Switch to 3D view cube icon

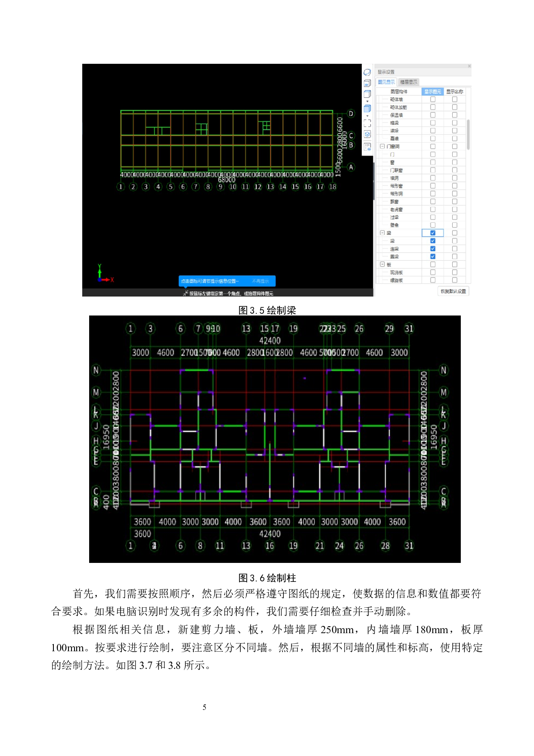(x=367, y=83)
